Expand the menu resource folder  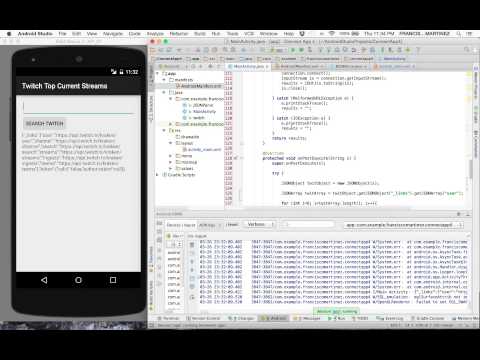click(170, 156)
